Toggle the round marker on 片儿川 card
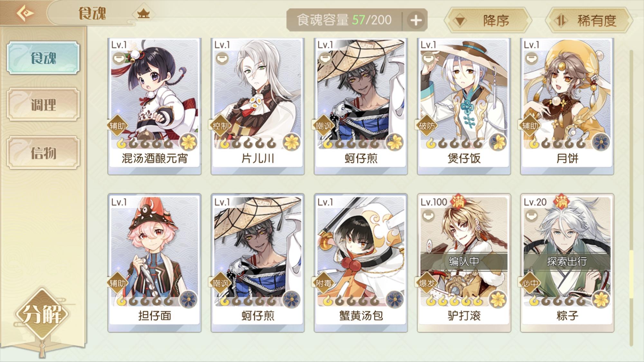The image size is (644, 362). (x=222, y=59)
